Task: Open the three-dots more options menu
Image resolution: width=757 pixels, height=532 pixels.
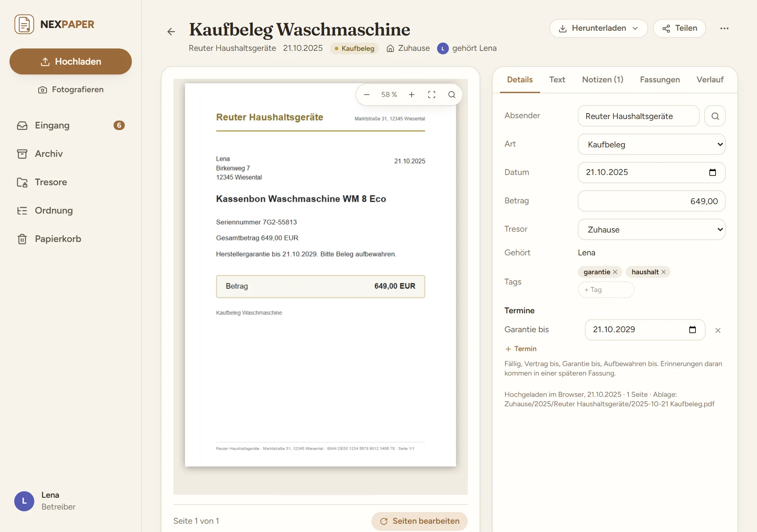Action: tap(724, 28)
